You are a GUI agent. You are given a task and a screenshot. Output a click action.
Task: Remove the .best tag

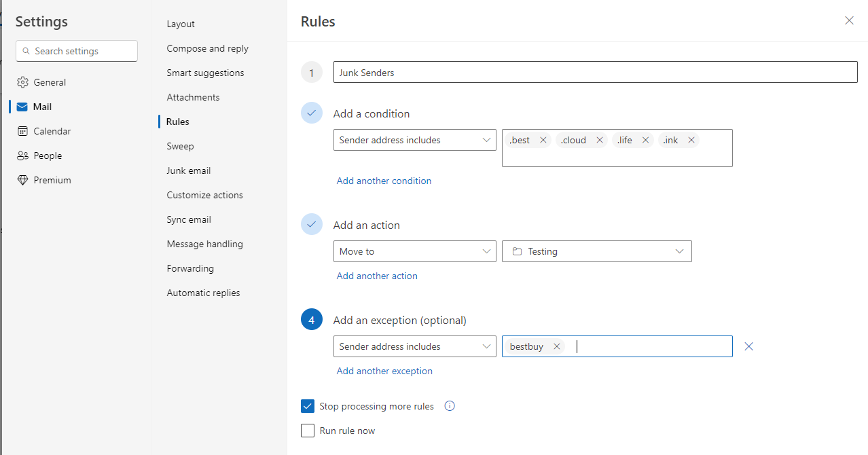(543, 140)
